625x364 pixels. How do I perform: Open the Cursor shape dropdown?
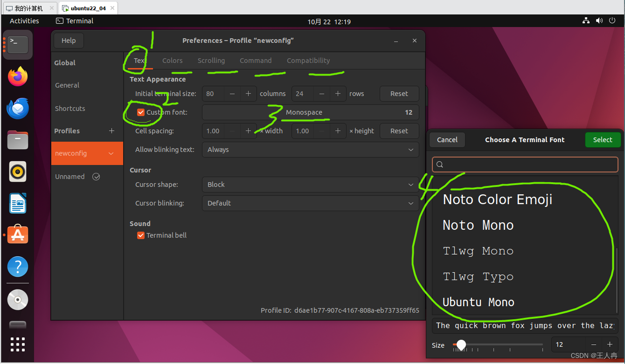tap(310, 185)
